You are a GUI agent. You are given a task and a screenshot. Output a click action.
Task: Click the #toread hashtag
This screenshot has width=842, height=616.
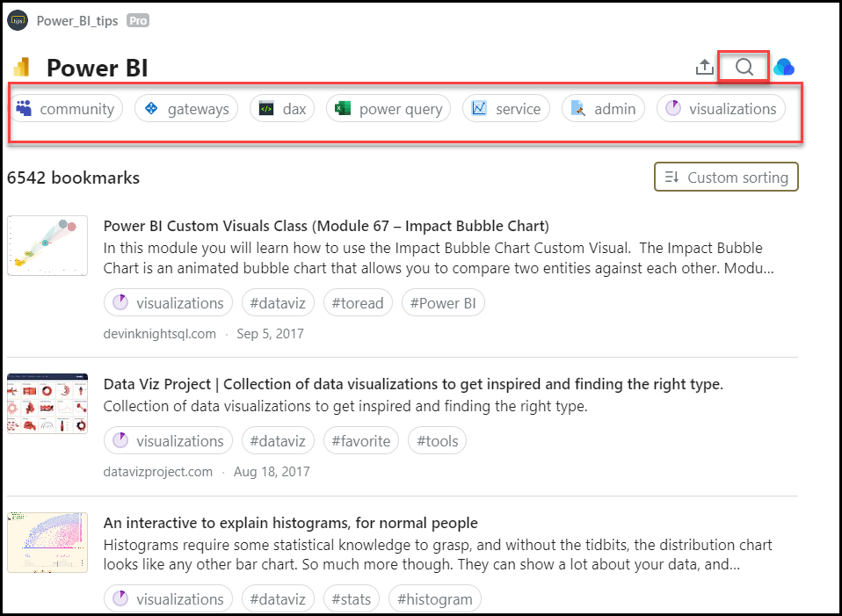point(358,303)
